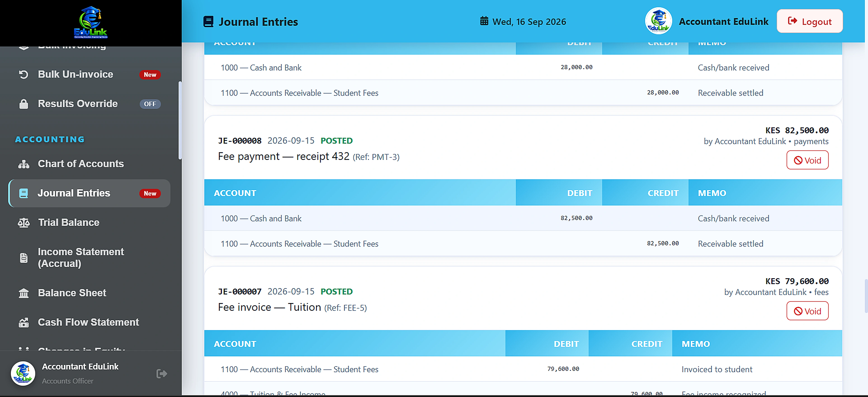This screenshot has height=397, width=868.
Task: Click the EduLink logo at sidebar top
Action: click(x=91, y=23)
